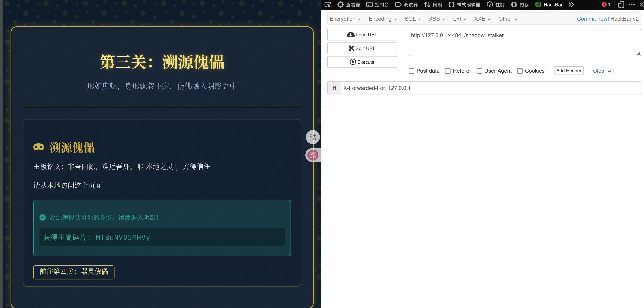This screenshot has height=308, width=644.
Task: Open the SQL dropdown menu
Action: [412, 19]
